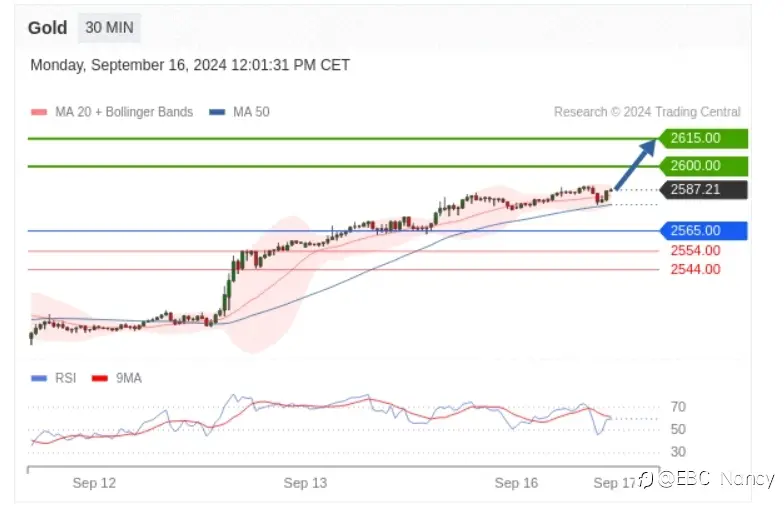The height and width of the screenshot is (512, 784).
Task: Click the pink MA 20 + Bollinger Bands swatch
Action: 39,112
